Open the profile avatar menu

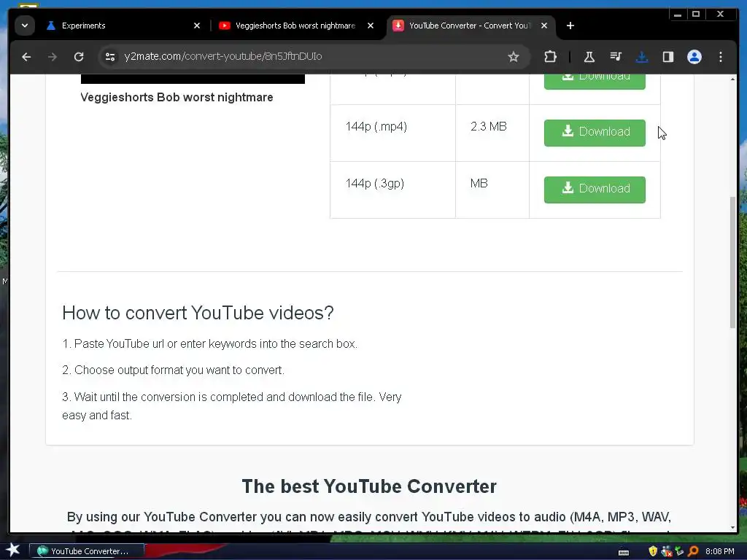coord(694,57)
